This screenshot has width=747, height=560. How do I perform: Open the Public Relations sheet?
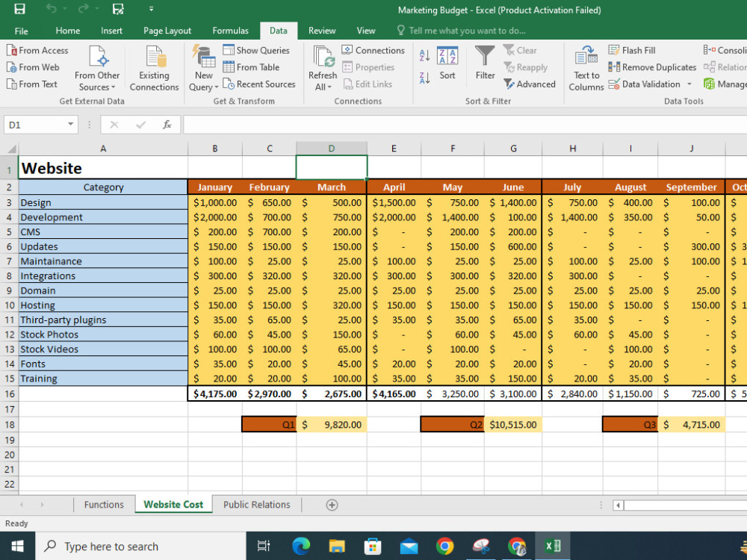tap(256, 505)
